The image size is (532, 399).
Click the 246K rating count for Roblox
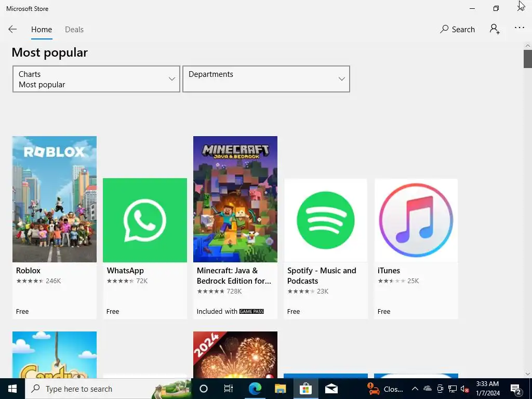point(54,281)
